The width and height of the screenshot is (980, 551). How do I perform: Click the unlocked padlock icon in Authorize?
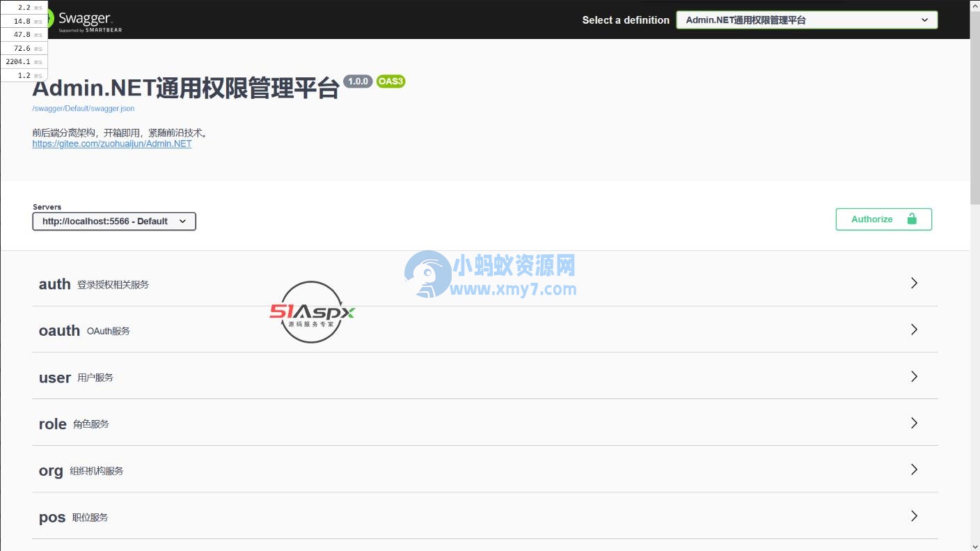click(912, 219)
